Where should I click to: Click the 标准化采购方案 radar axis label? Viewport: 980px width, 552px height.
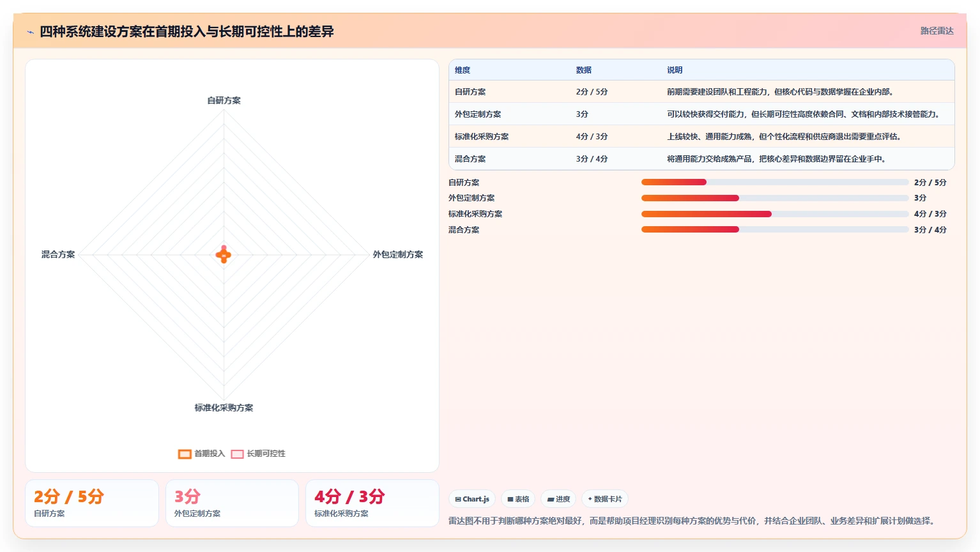tap(224, 408)
